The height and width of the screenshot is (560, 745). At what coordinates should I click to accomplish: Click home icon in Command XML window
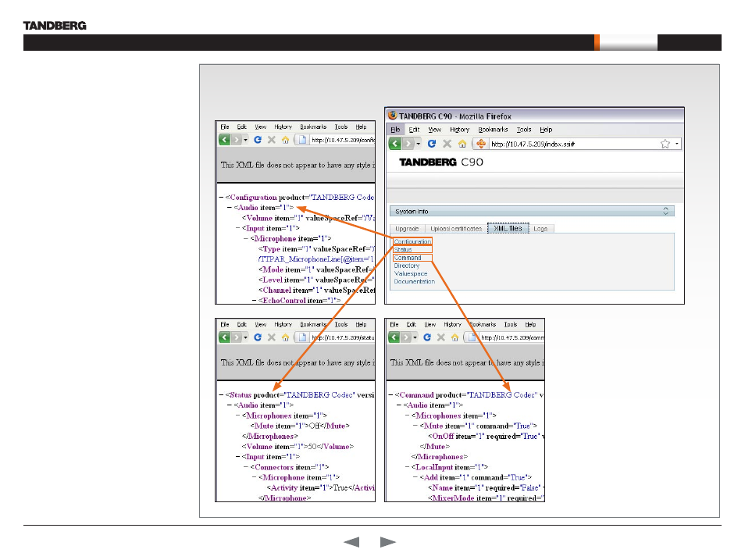tap(454, 337)
